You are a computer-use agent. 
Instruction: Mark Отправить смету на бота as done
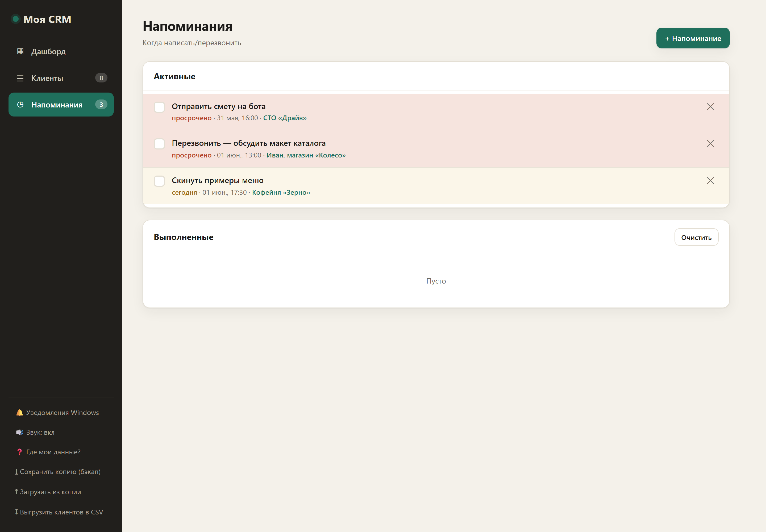tap(159, 107)
